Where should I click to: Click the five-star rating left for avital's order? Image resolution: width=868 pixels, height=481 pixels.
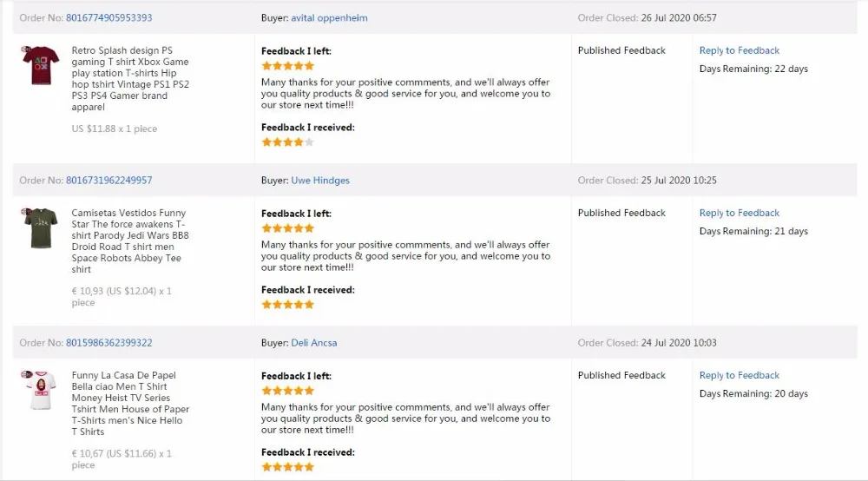point(287,66)
